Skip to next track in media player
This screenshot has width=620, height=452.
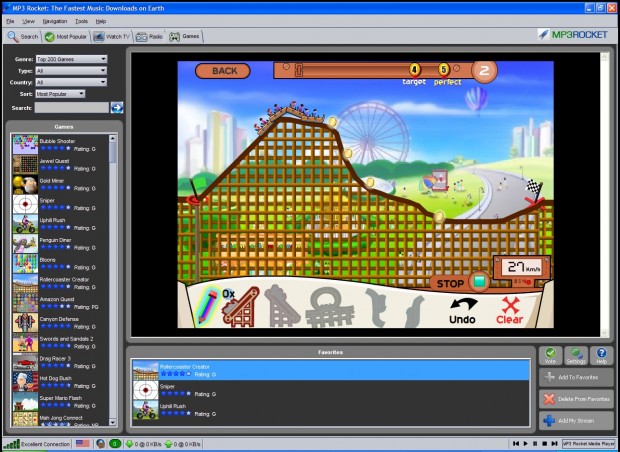pos(554,444)
